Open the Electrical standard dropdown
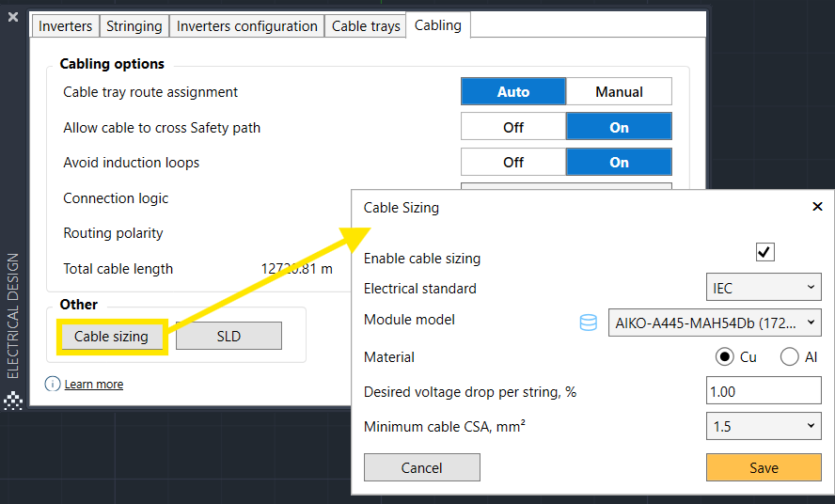This screenshot has width=835, height=504. click(x=764, y=288)
